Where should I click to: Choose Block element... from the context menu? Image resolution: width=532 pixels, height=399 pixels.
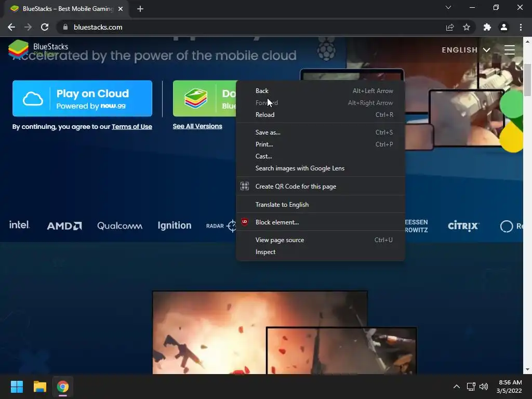pos(320,222)
